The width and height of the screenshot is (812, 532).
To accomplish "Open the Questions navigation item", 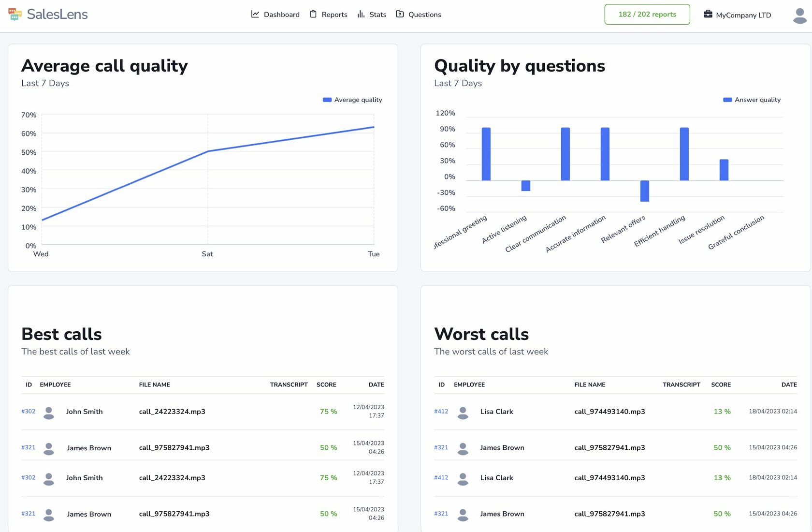I will coord(424,14).
